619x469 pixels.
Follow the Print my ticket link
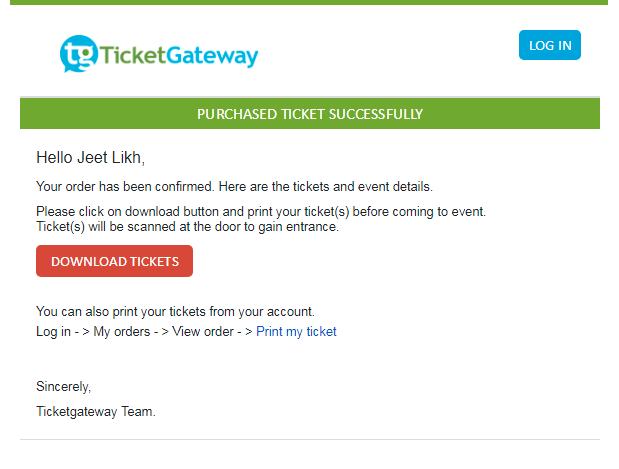[x=296, y=332]
